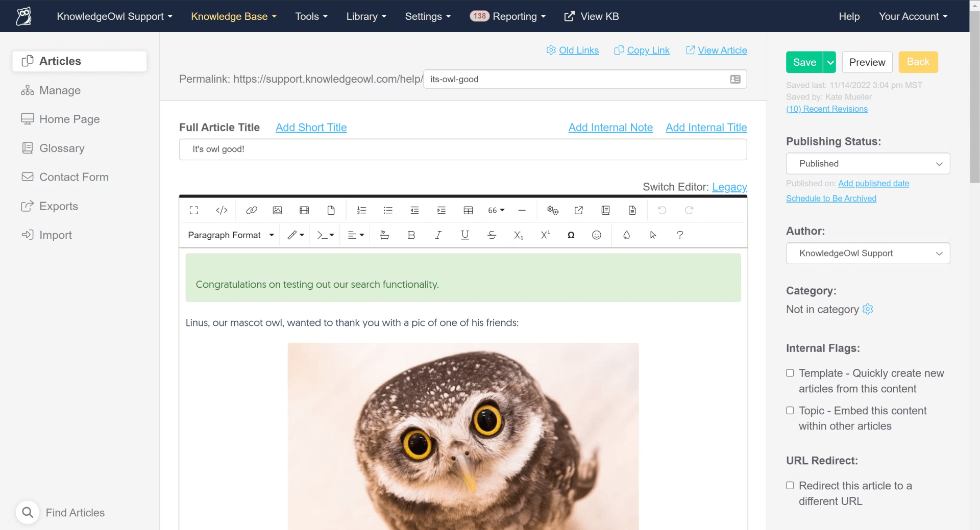The image size is (980, 530).
Task: Open the quote style 66 dropdown
Action: (x=496, y=210)
